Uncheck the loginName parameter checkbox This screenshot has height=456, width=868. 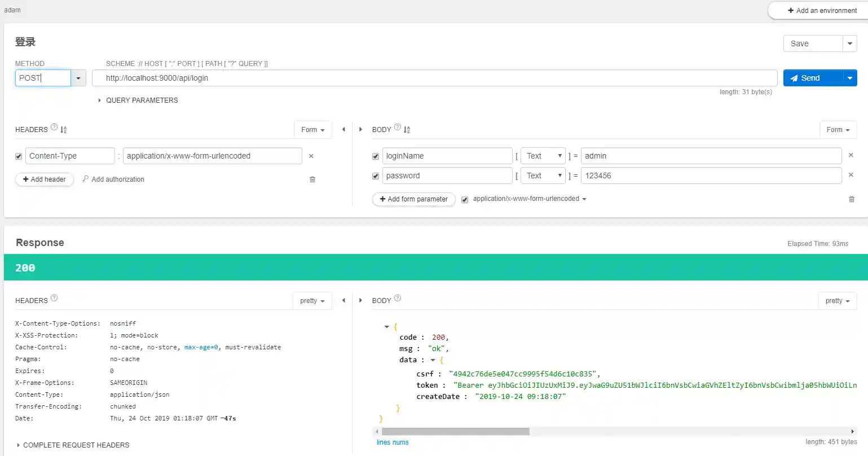pyautogui.click(x=376, y=156)
